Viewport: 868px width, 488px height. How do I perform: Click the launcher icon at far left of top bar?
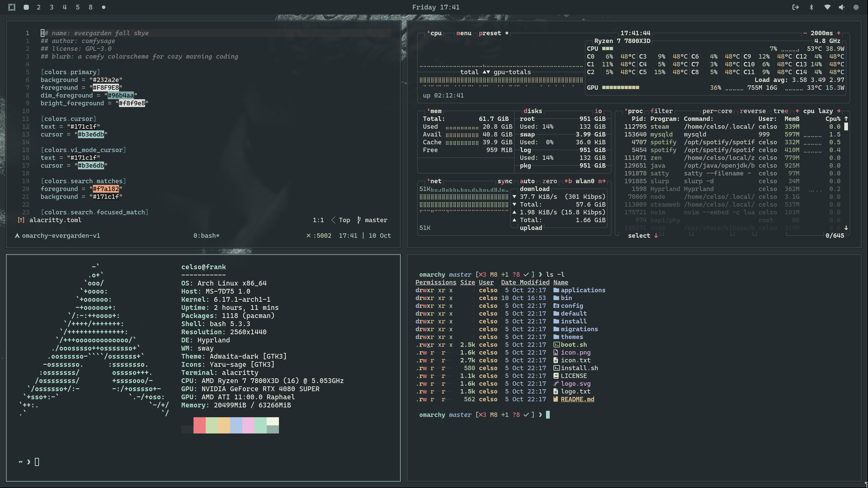tap(12, 7)
